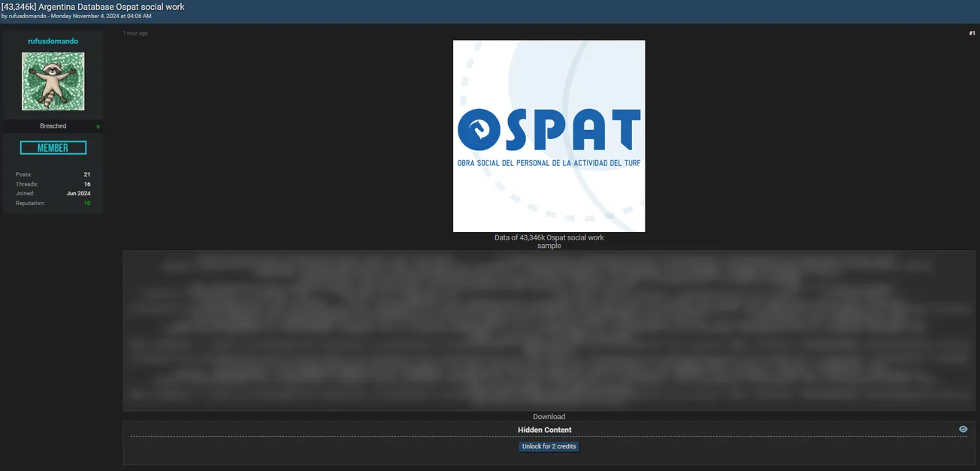980x471 pixels.
Task: Click the MEMBER rank badge
Action: [53, 148]
